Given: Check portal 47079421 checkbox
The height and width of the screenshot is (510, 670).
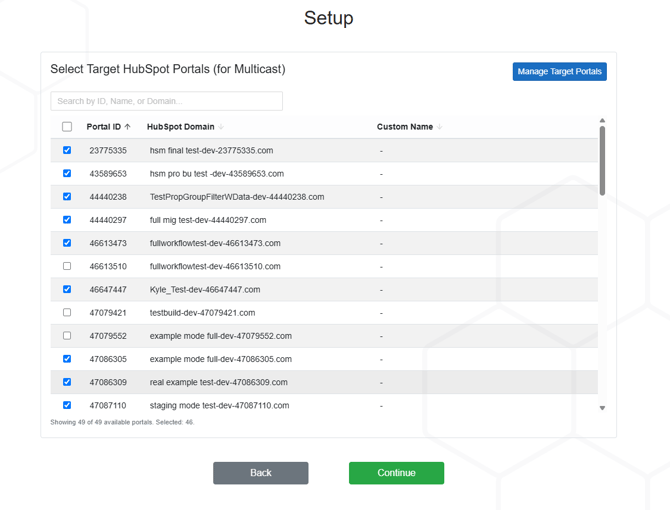Looking at the screenshot, I should click(67, 312).
